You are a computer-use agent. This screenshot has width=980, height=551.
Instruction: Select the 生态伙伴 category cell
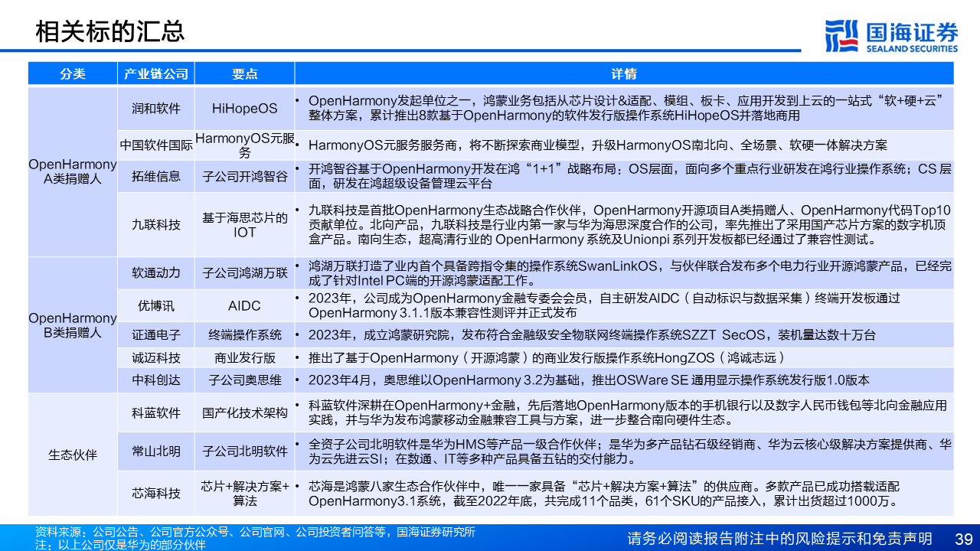[73, 455]
